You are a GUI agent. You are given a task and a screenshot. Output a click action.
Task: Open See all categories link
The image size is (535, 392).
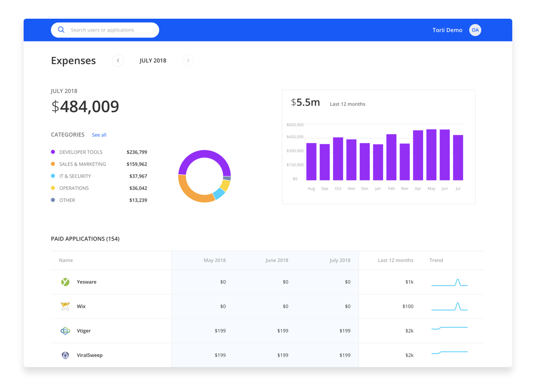pos(99,135)
